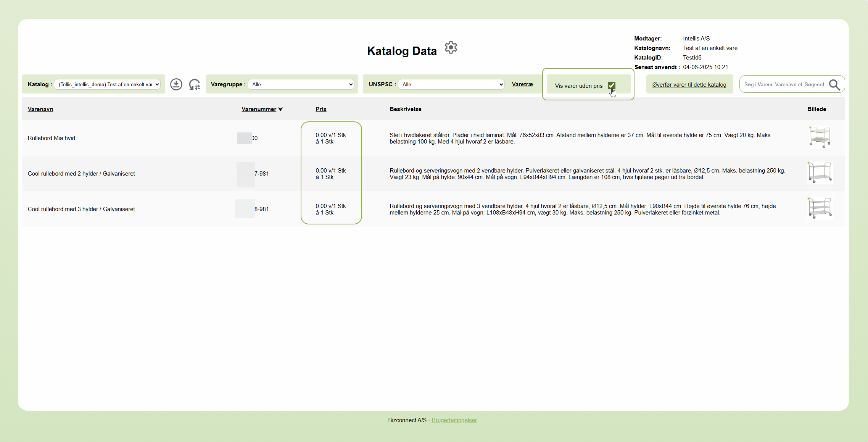The height and width of the screenshot is (442, 868).
Task: Click the Varenummer sort arrow
Action: [280, 109]
